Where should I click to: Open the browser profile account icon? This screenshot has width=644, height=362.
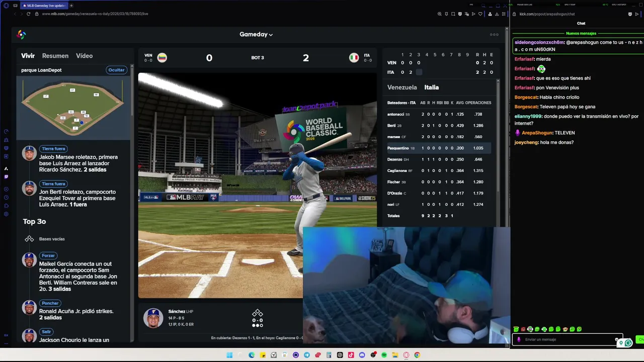490,14
